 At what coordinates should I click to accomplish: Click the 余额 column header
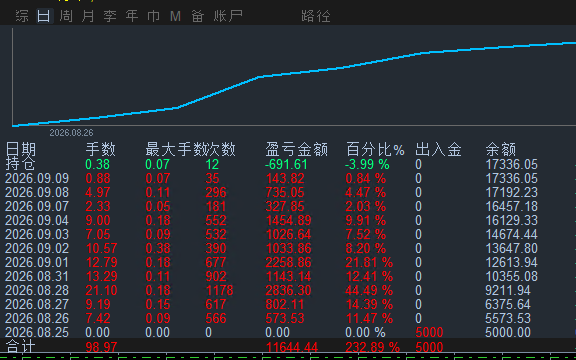click(501, 150)
